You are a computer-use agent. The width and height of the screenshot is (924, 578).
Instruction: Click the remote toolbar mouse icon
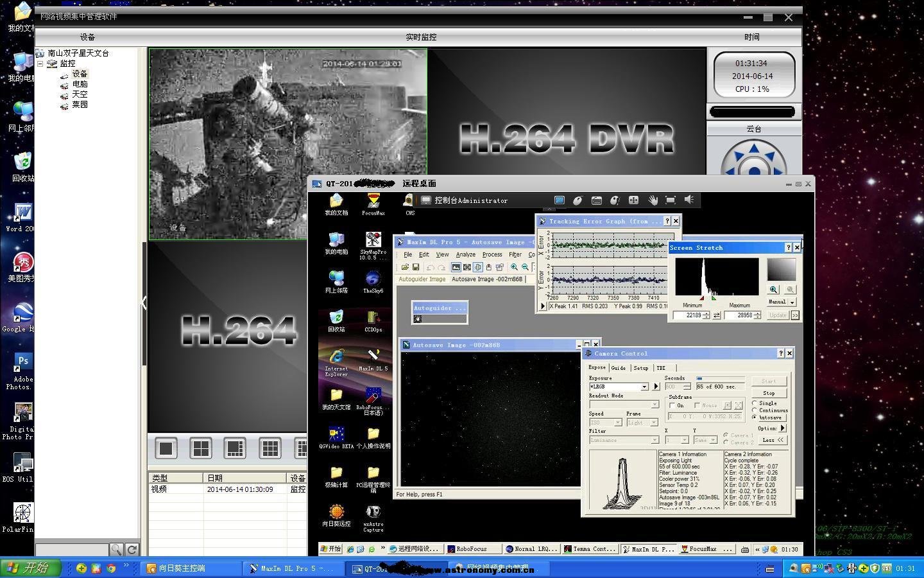pos(577,200)
